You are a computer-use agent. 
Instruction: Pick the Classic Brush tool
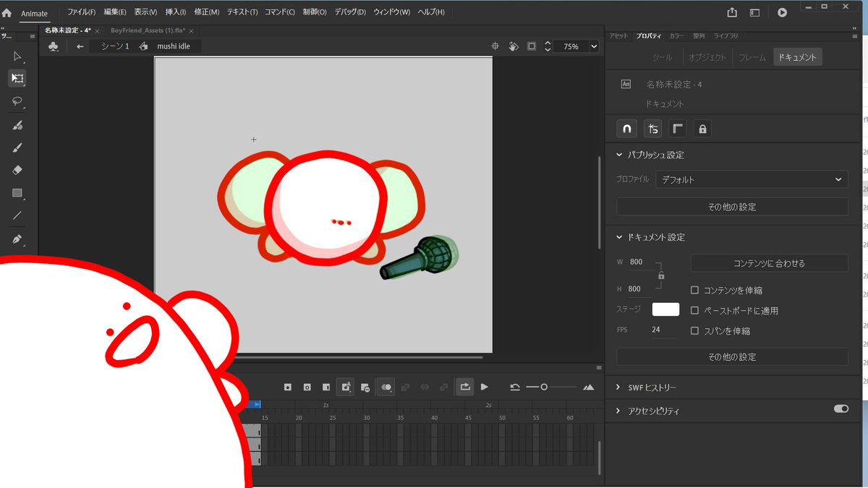click(17, 147)
